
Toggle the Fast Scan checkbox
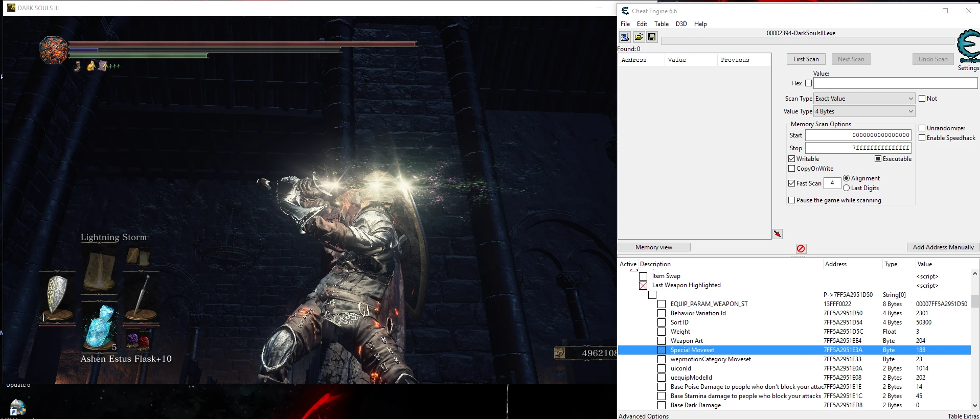click(x=792, y=183)
